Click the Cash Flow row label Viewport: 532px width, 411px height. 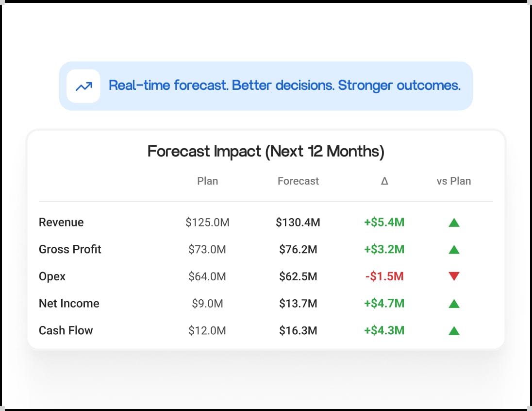pyautogui.click(x=66, y=330)
